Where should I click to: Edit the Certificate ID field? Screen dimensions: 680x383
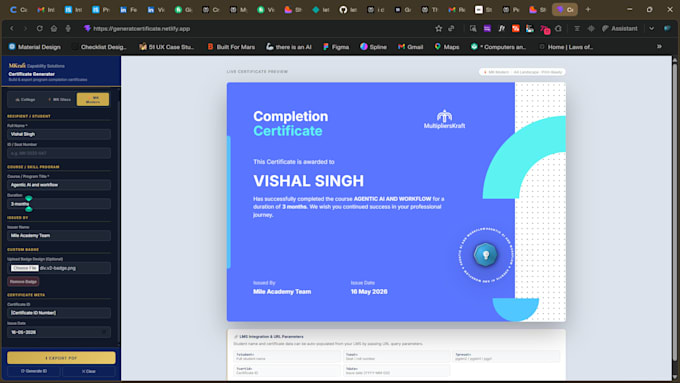coord(59,313)
